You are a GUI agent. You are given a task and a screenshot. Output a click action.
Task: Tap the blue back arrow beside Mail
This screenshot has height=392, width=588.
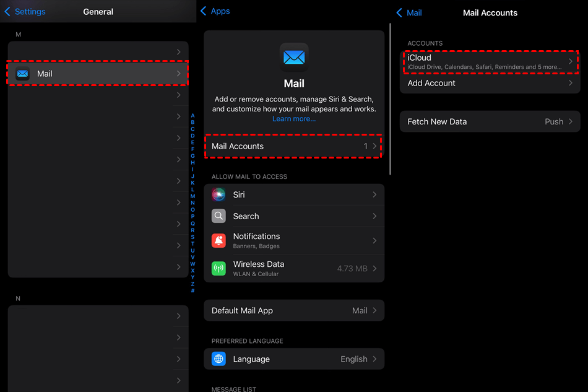pyautogui.click(x=399, y=13)
